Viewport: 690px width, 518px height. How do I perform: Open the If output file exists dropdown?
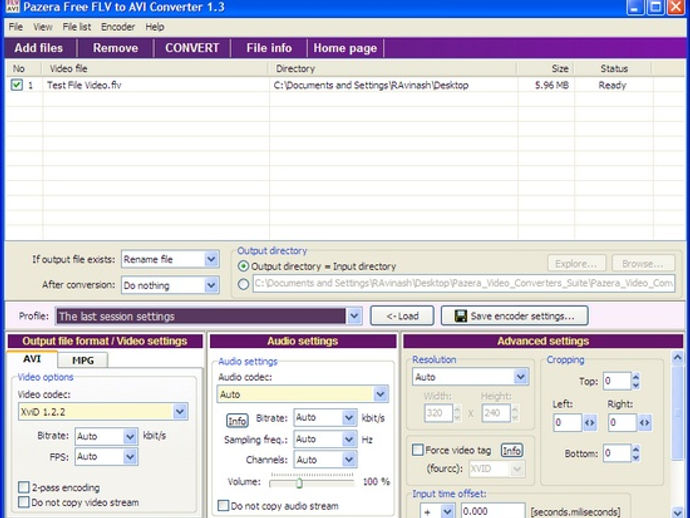211,259
